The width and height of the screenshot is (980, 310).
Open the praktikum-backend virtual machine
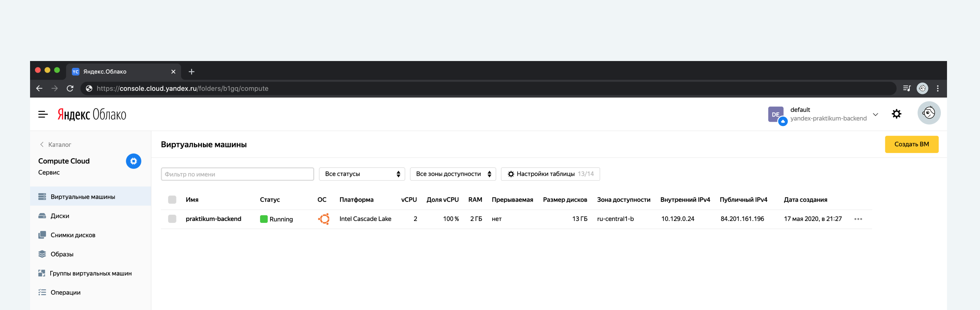click(213, 219)
